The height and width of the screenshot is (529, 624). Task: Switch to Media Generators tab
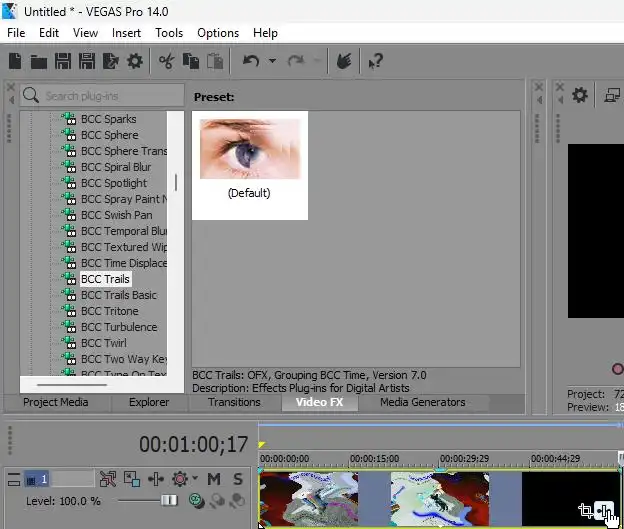point(423,402)
